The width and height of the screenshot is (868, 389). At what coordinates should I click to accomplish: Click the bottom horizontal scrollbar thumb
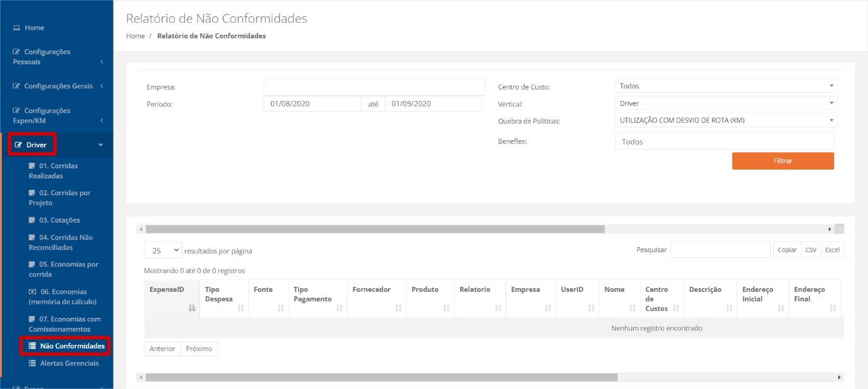(381, 377)
